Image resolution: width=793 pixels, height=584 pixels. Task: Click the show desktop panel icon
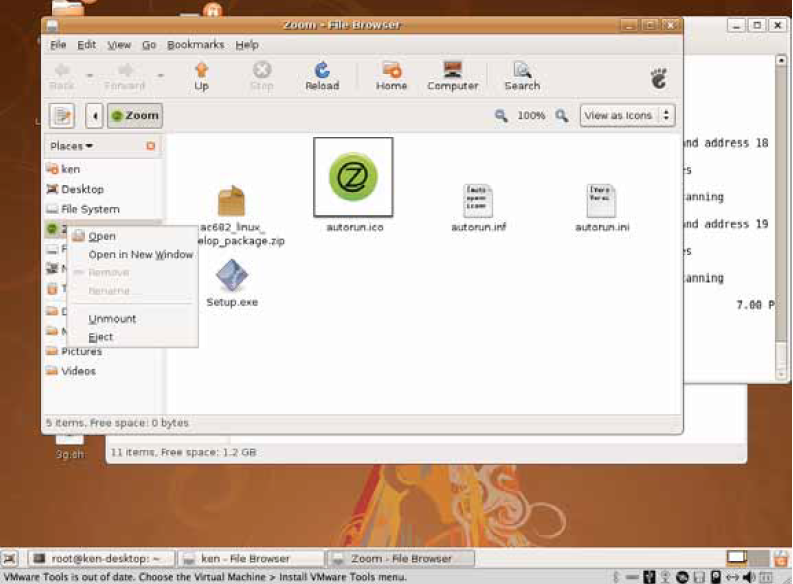(9, 559)
